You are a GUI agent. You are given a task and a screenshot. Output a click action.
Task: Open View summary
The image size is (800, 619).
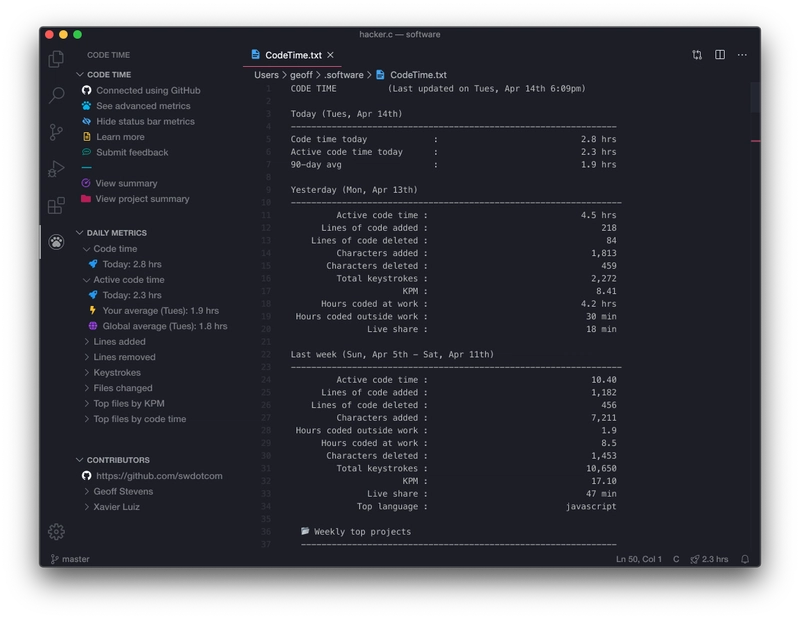(x=126, y=183)
